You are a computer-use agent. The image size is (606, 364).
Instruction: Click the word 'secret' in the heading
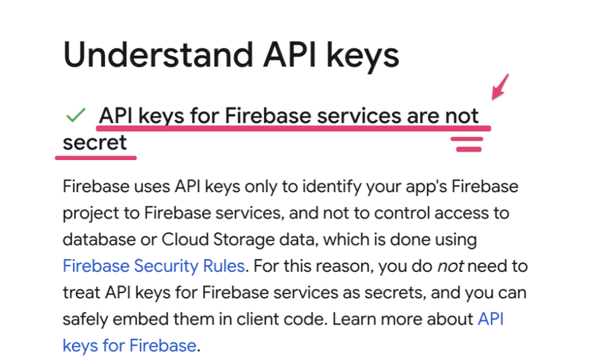[95, 143]
